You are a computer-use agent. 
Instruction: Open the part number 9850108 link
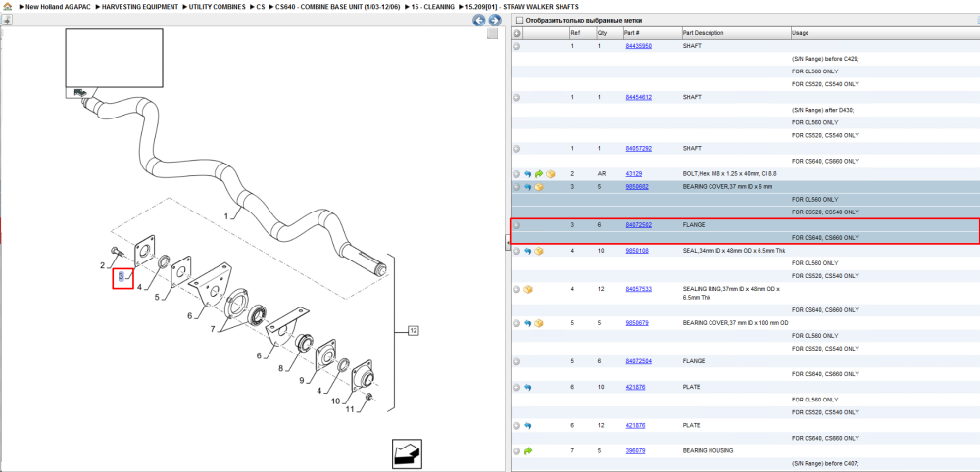click(x=636, y=251)
